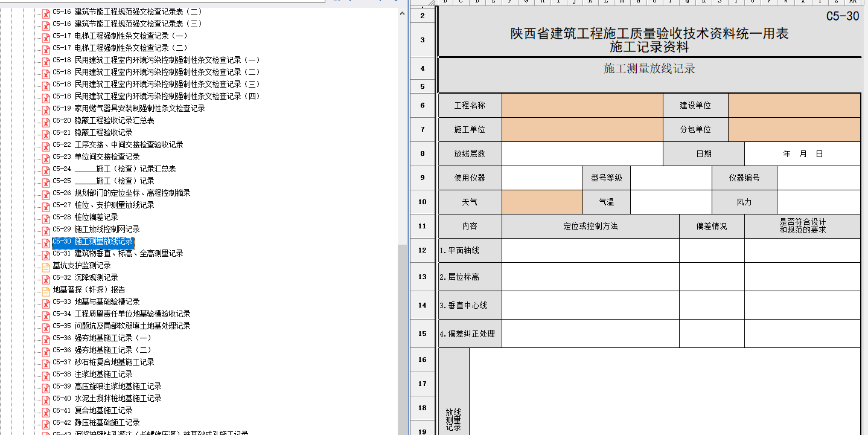Select C5-37 砂石桩复合地基施工记录
Screen dimensions: 868x435
103,362
